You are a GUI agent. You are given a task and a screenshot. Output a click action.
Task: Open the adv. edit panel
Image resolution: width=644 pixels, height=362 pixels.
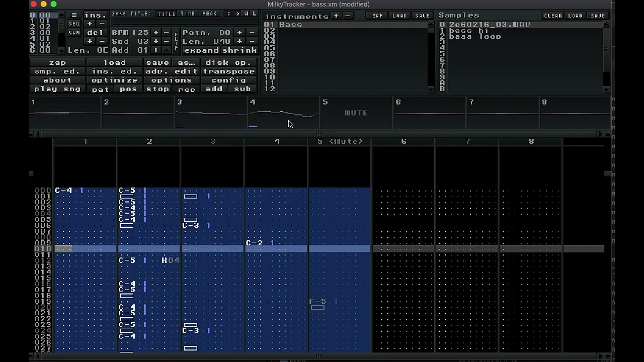click(172, 71)
